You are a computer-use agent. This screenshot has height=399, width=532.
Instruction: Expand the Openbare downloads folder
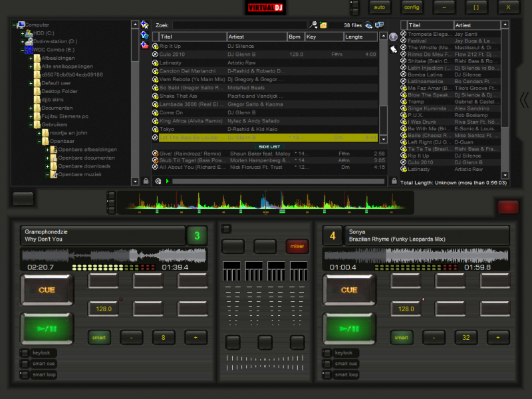click(47, 166)
